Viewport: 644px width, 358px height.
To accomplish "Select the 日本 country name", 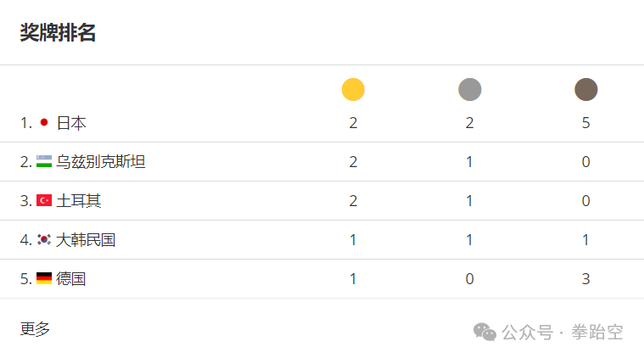I will click(x=71, y=123).
